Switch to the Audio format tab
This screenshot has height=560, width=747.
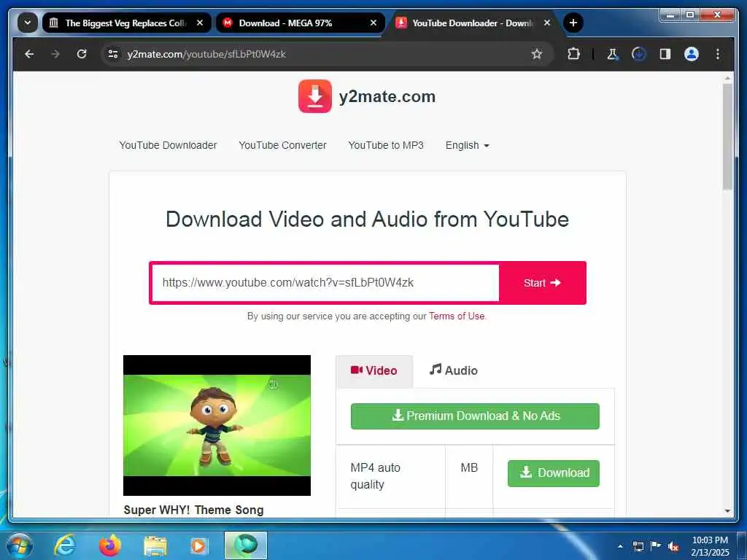click(x=454, y=370)
